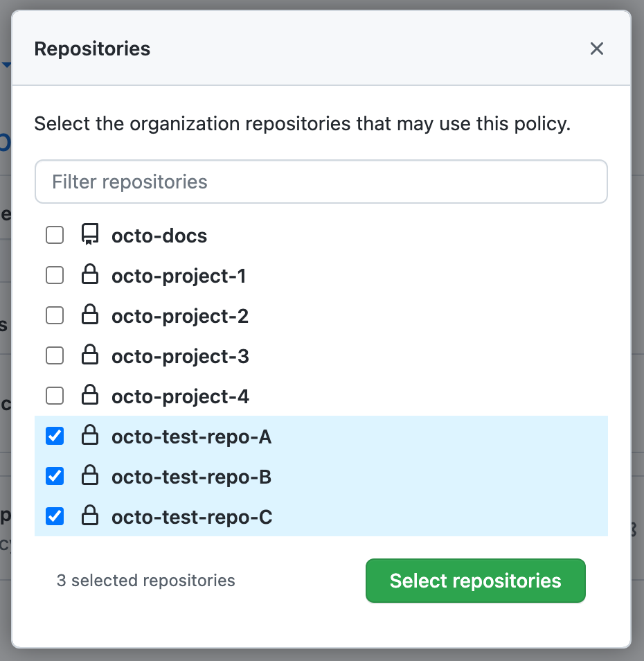Deselect the octo-test-repo-B repository
Viewport: 644px width, 661px height.
coord(54,476)
